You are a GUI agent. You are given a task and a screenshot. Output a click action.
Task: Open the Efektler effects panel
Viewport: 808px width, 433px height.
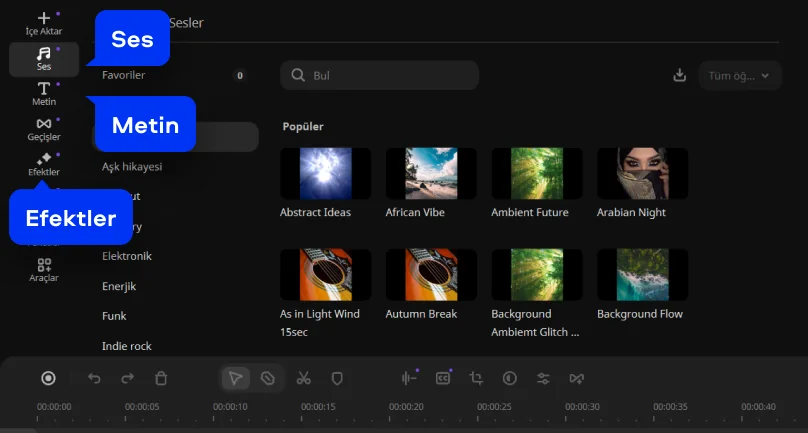pyautogui.click(x=44, y=164)
